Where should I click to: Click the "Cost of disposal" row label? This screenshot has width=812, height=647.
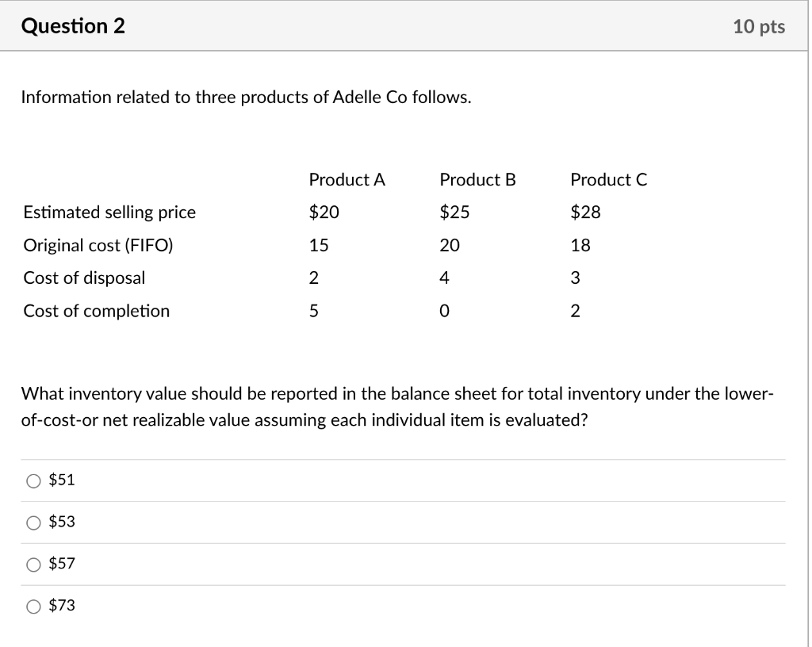84,278
